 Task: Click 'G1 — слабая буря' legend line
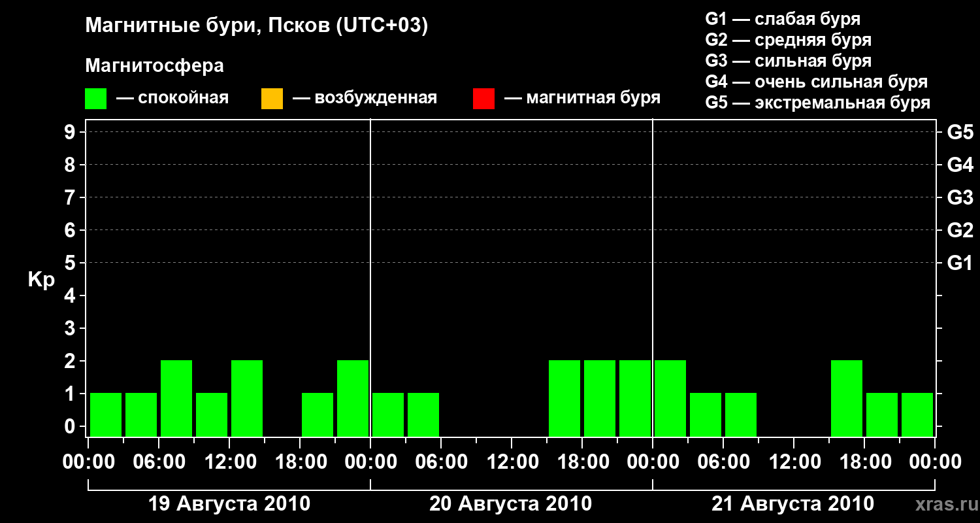(x=783, y=18)
